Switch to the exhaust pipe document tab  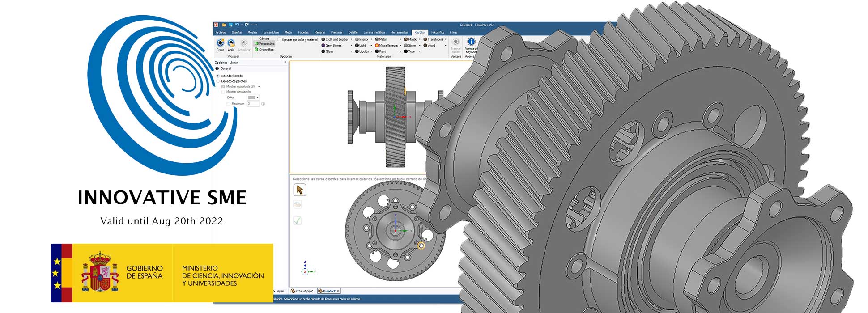pos(302,291)
